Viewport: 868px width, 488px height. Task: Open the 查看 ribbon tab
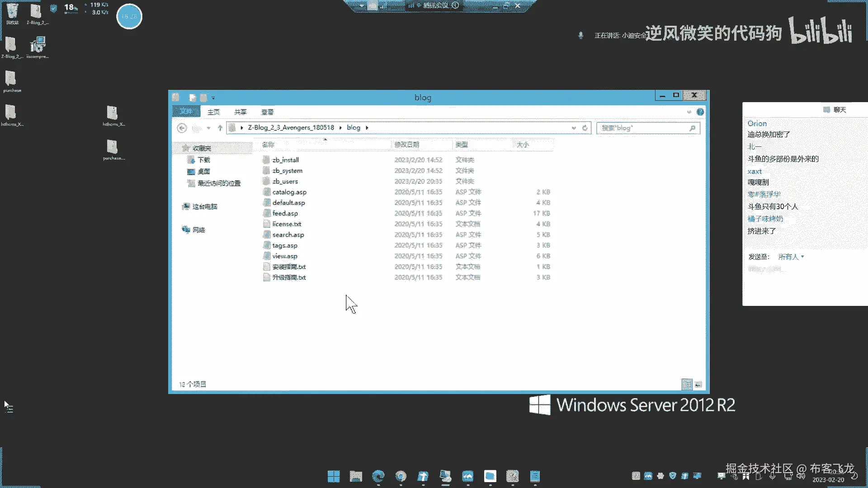pos(267,112)
